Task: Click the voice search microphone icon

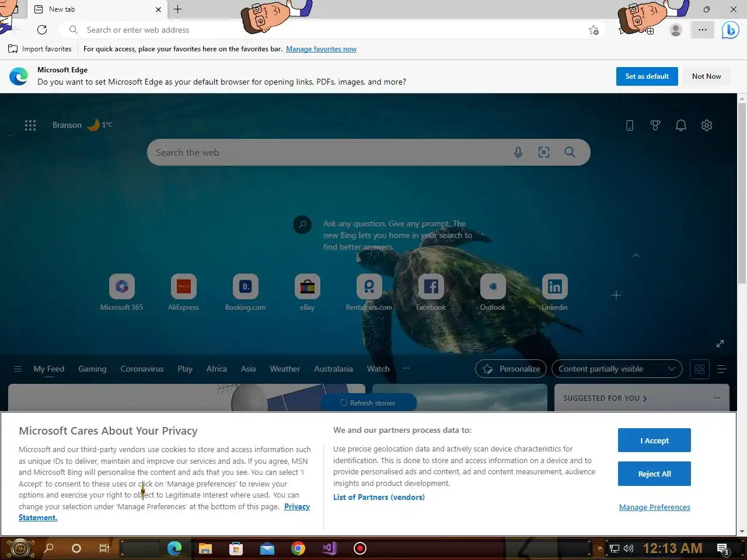Action: point(518,152)
